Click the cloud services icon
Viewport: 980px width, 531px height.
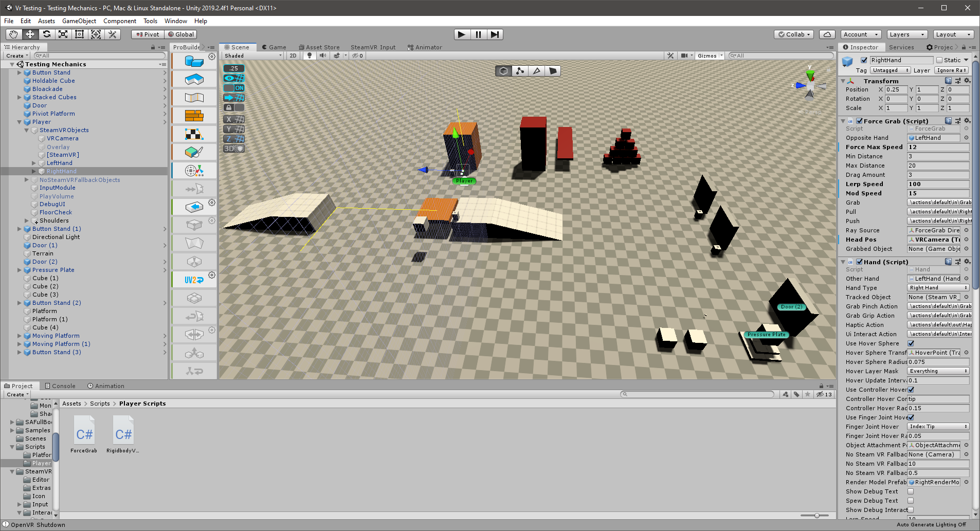(x=827, y=34)
